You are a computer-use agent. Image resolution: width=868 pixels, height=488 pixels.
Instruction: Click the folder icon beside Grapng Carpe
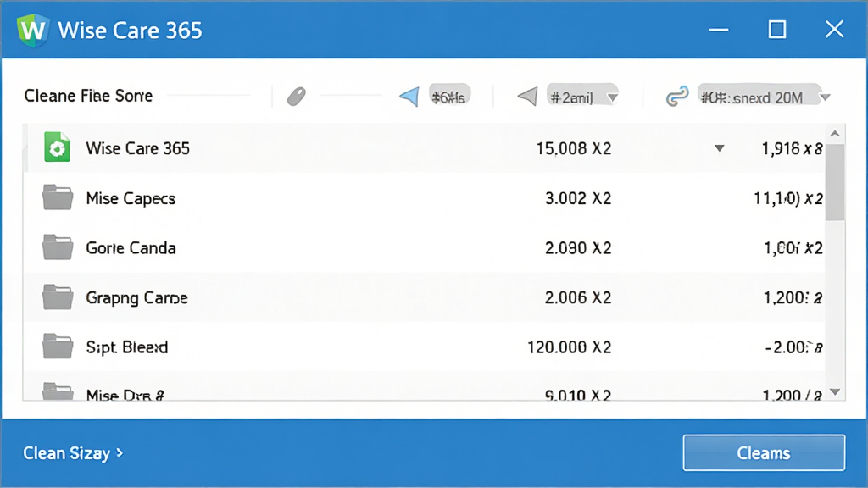(58, 297)
